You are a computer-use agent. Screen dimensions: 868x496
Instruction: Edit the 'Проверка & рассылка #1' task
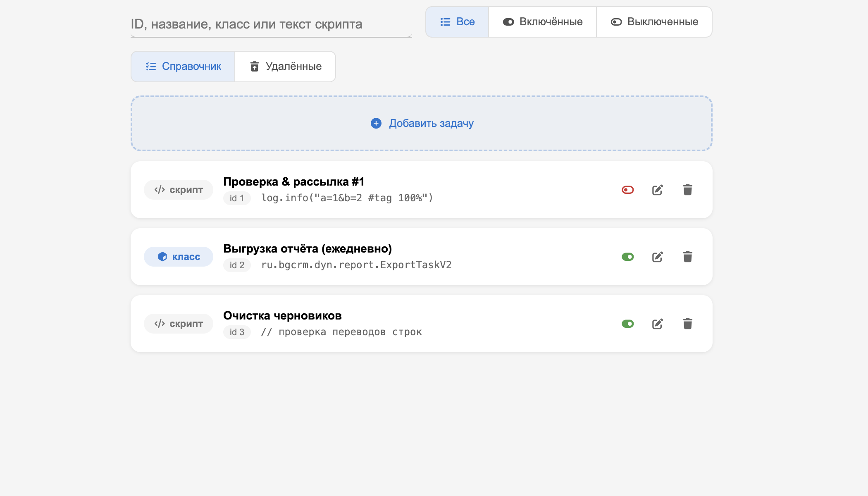(x=658, y=190)
